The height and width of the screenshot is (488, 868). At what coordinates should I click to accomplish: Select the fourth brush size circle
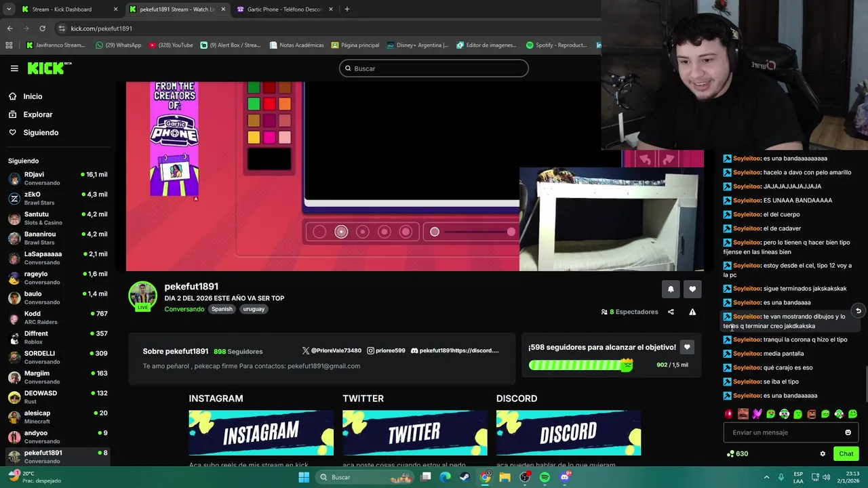384,232
